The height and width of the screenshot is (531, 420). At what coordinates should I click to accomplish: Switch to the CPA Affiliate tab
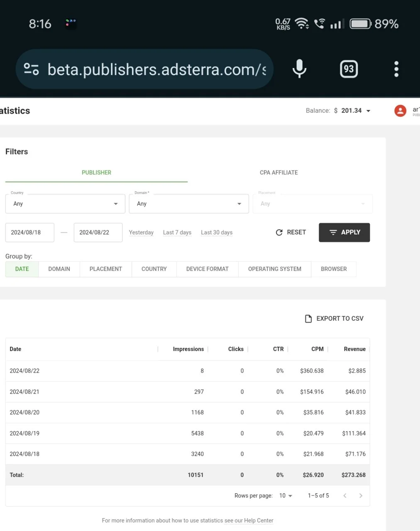(x=279, y=173)
